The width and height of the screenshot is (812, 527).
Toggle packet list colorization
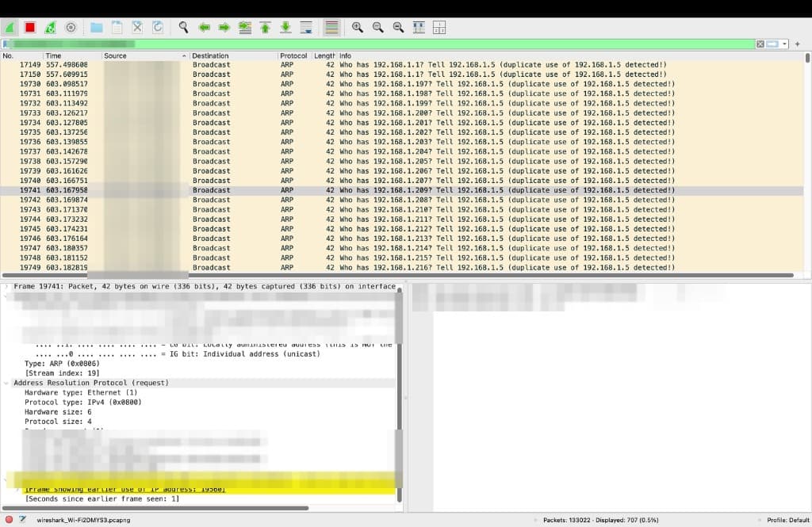331,28
